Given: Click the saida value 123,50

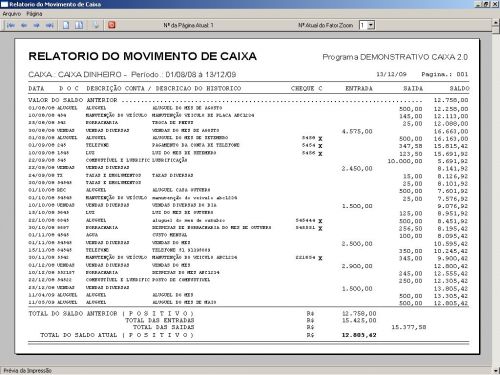Looking at the screenshot, I should tap(411, 154).
